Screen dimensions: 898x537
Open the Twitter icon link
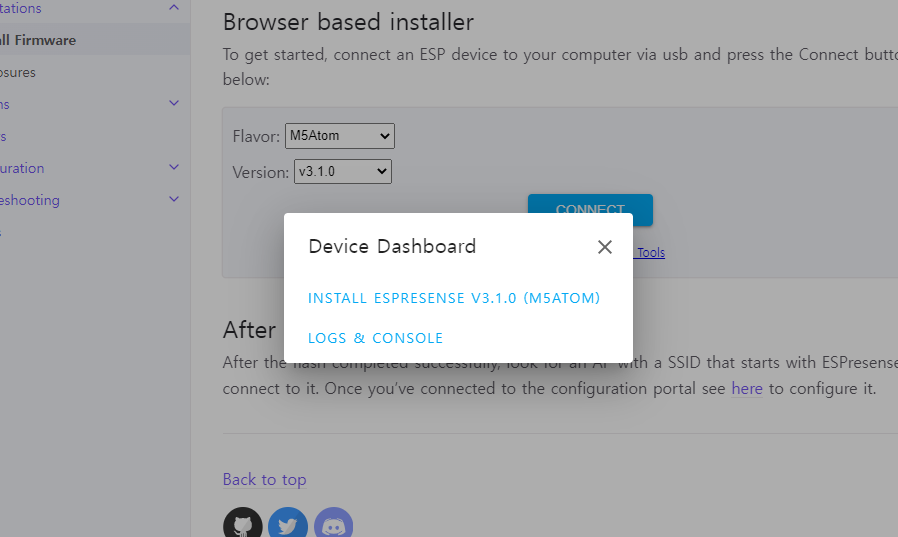(288, 523)
